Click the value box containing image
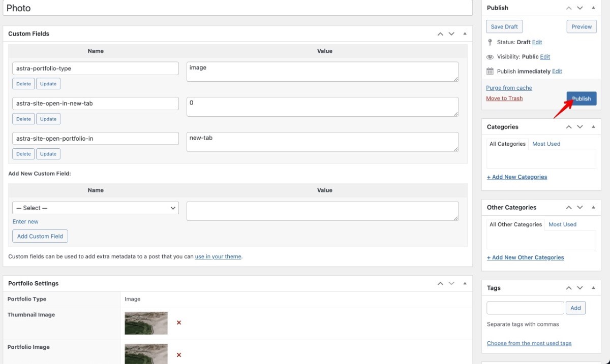 [322, 72]
